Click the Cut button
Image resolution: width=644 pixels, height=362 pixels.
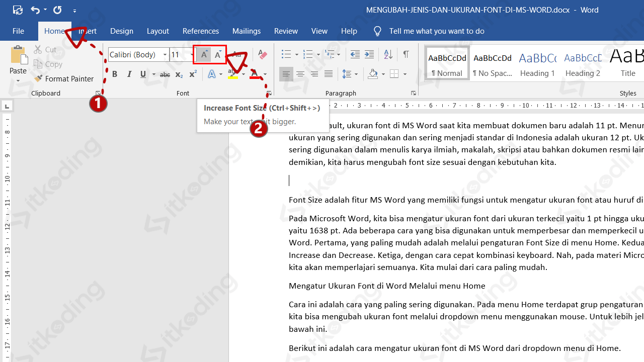tap(46, 49)
